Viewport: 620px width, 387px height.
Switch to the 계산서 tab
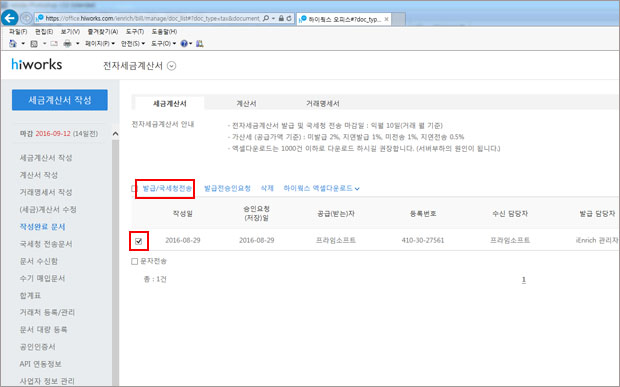pos(246,104)
